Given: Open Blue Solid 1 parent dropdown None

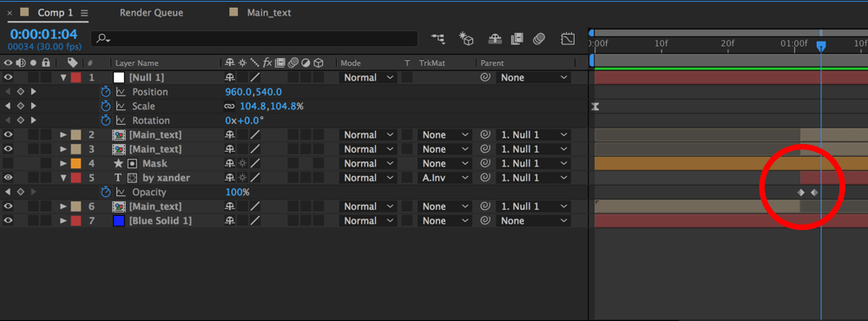Looking at the screenshot, I should 533,221.
